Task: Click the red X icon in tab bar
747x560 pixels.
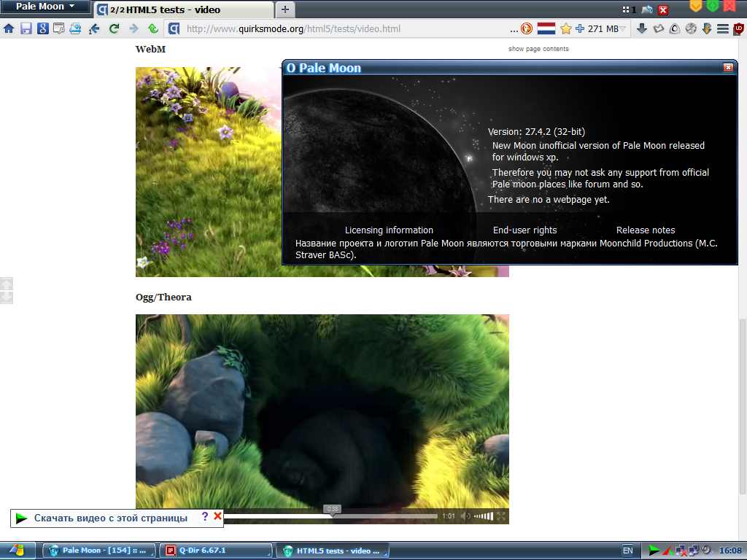Action: (662, 10)
